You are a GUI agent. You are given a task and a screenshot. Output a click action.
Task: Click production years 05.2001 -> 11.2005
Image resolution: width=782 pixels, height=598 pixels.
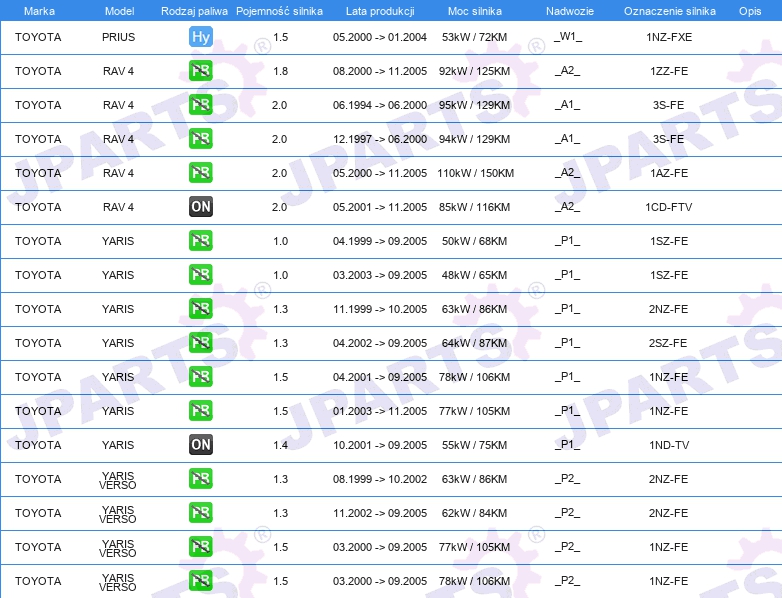coord(380,207)
